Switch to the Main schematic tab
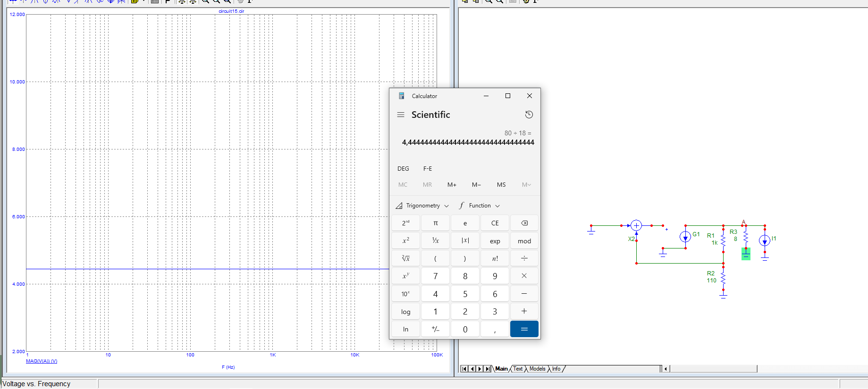This screenshot has height=389, width=868. click(x=501, y=369)
